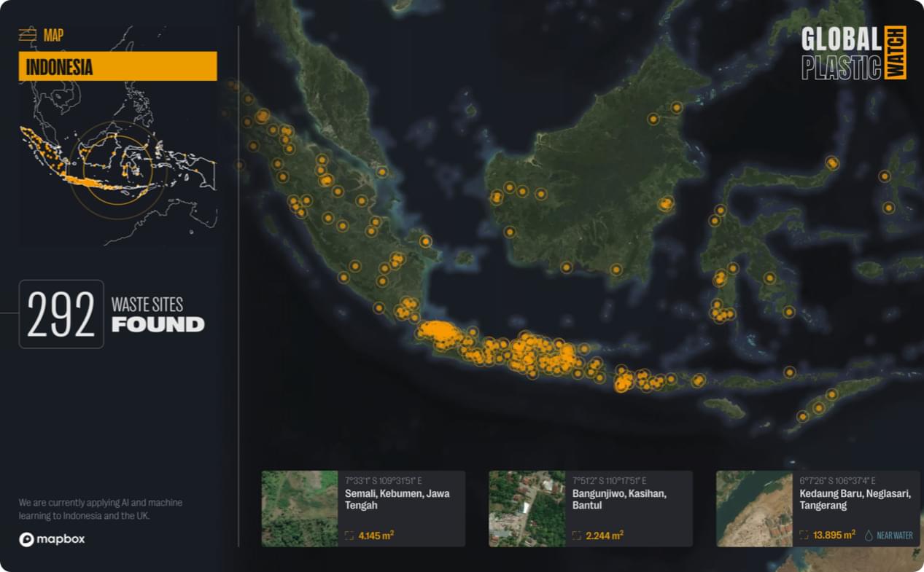This screenshot has width=924, height=572.
Task: Click the area icon next to 4.145 m²
Action: (349, 536)
